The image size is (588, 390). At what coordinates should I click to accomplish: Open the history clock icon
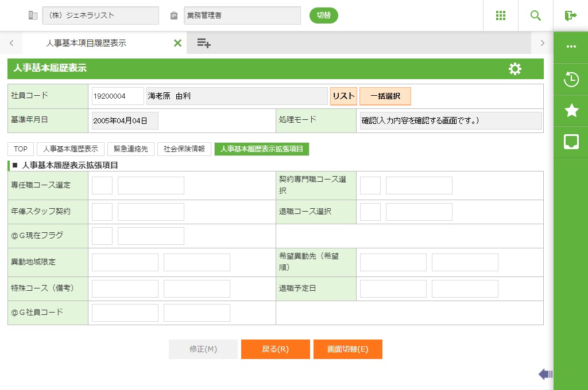coord(571,79)
